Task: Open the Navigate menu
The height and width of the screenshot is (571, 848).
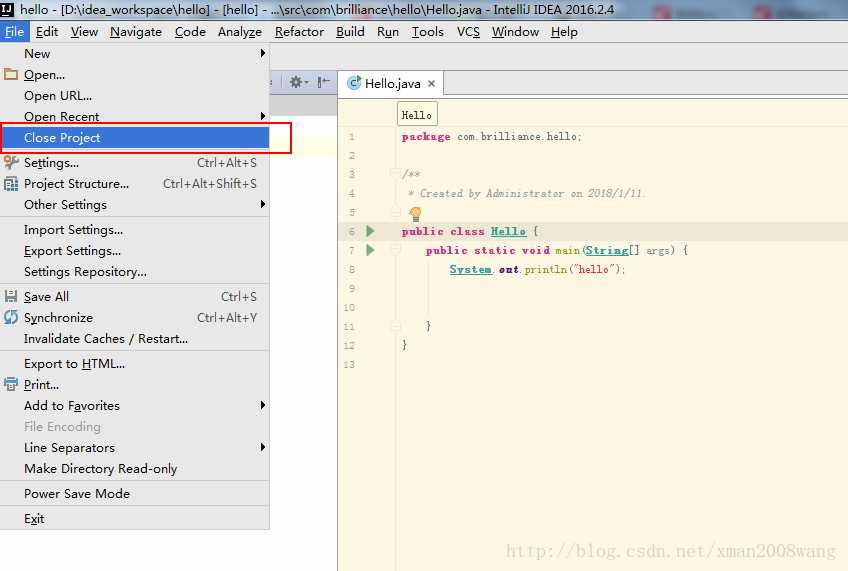Action: point(136,32)
